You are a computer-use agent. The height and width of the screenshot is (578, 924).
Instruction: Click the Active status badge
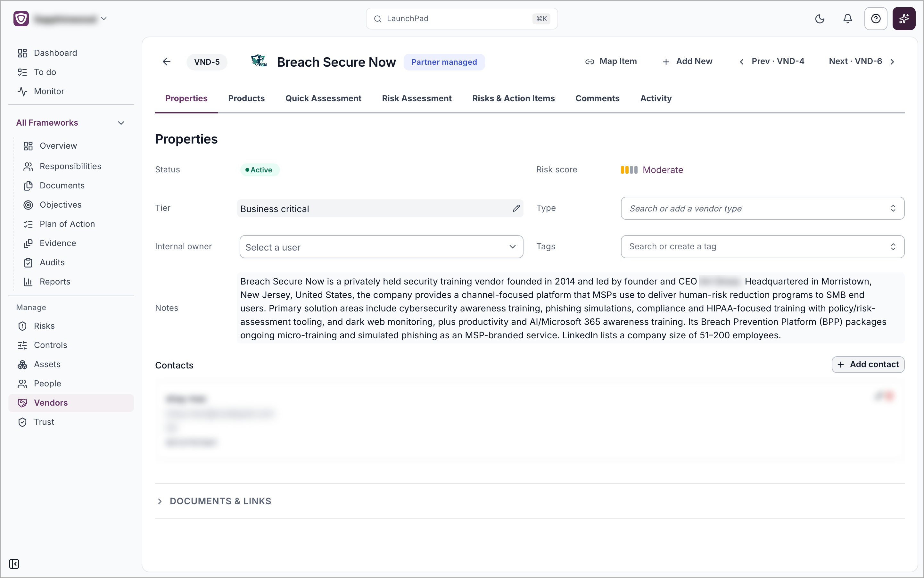260,170
